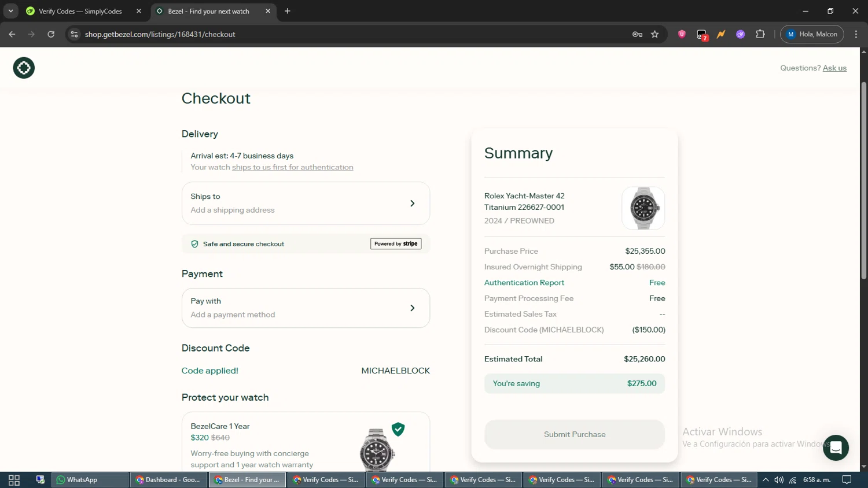Viewport: 868px width, 488px height.
Task: Open the Windows Start menu
Action: (14, 480)
